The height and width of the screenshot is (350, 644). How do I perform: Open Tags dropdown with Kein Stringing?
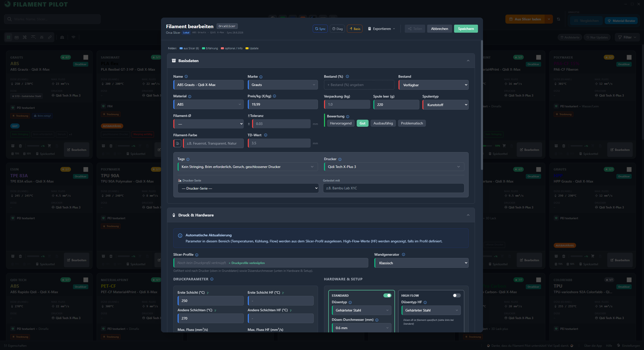(248, 167)
